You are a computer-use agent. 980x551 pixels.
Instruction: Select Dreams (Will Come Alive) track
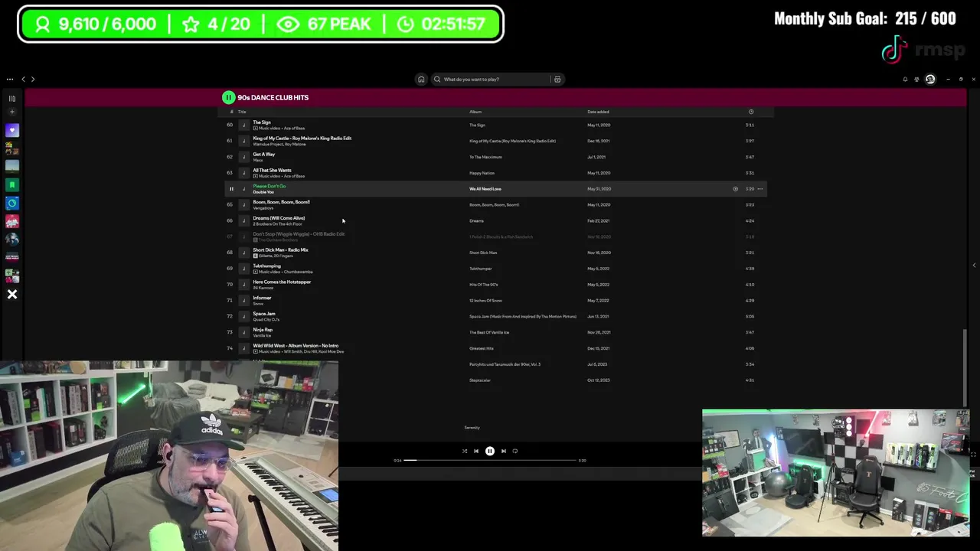pos(279,218)
